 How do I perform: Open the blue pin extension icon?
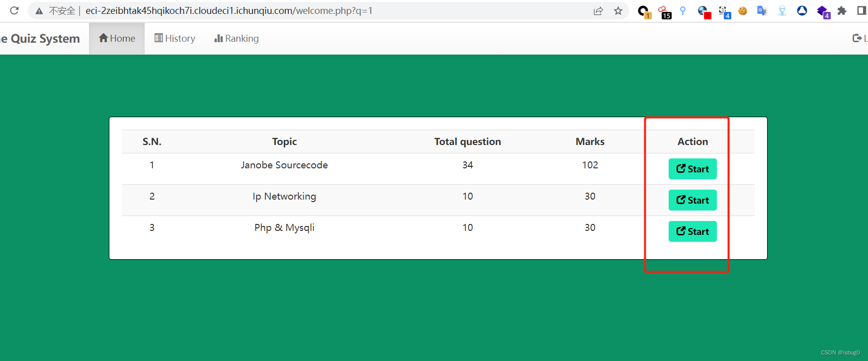[x=683, y=11]
